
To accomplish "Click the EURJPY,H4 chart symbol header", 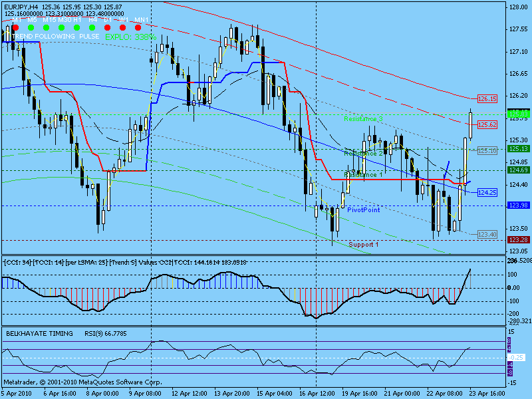I will [23, 7].
